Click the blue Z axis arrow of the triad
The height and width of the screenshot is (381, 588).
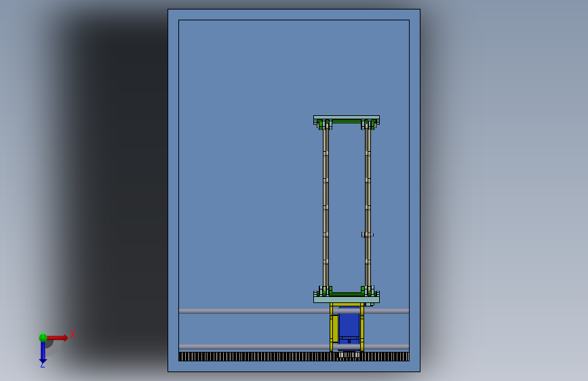coord(43,353)
